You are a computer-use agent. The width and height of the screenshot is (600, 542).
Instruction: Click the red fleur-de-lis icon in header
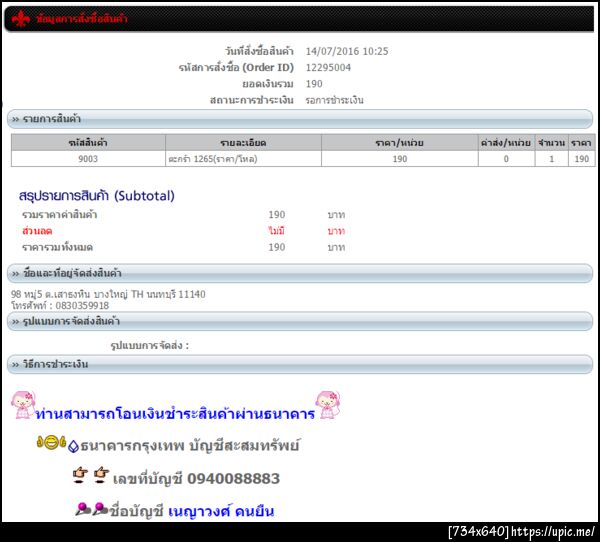pos(21,18)
